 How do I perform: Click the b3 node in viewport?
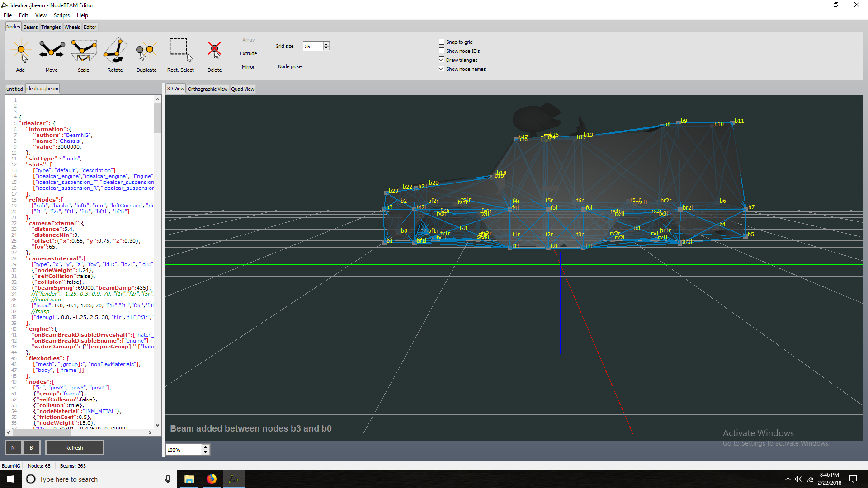pyautogui.click(x=384, y=209)
